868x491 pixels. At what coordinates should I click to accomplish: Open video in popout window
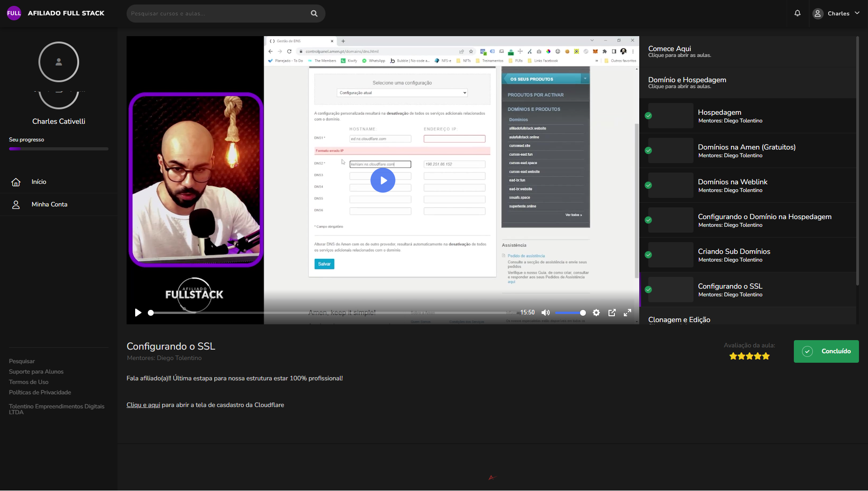[x=612, y=313]
